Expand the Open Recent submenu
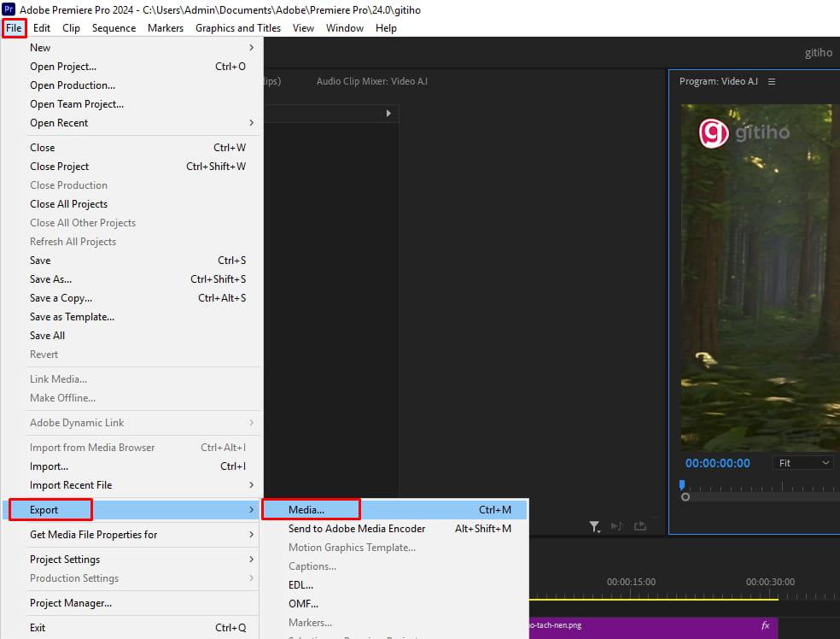 [60, 122]
